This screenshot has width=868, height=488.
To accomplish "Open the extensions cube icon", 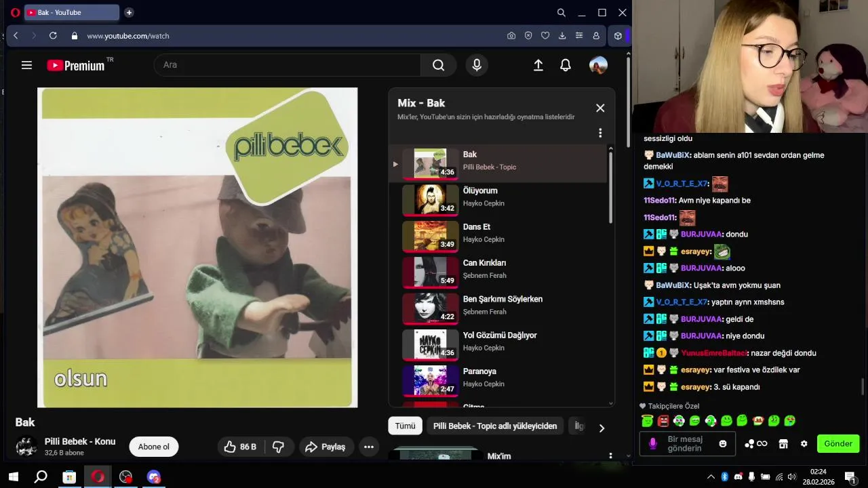I will [x=618, y=36].
